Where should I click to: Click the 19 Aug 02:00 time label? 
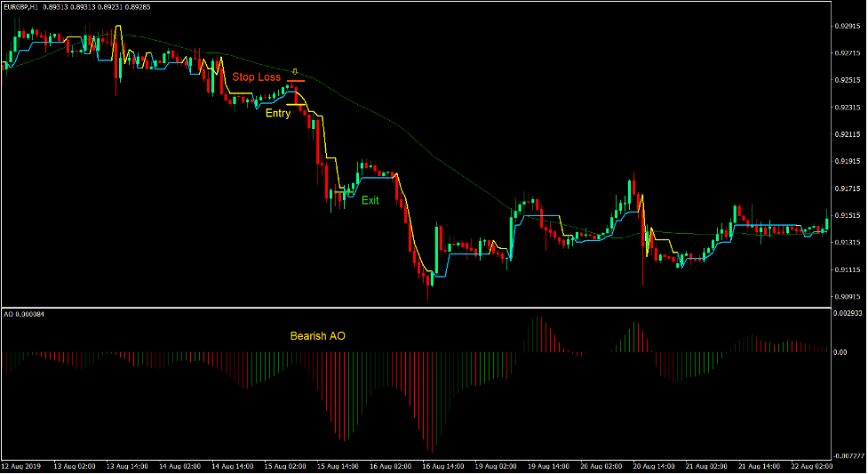496,467
